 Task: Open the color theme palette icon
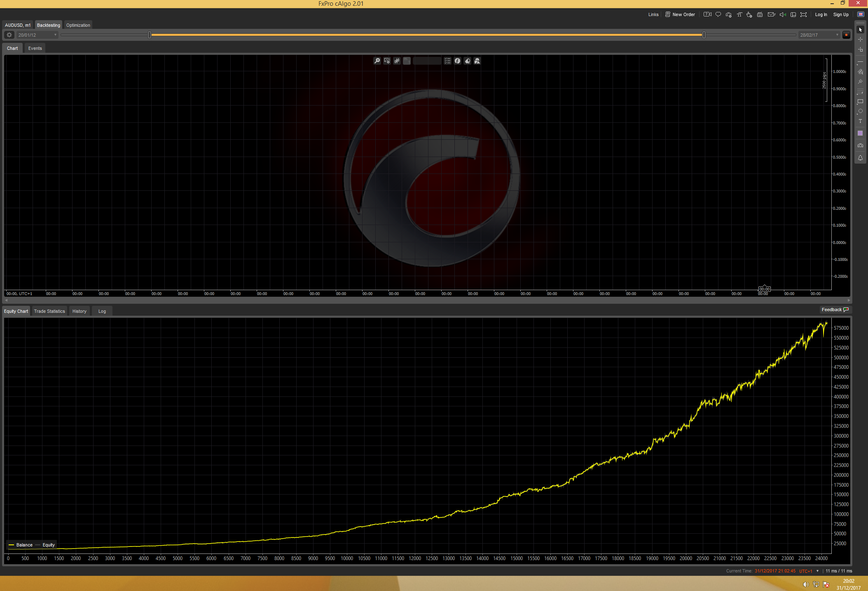467,61
